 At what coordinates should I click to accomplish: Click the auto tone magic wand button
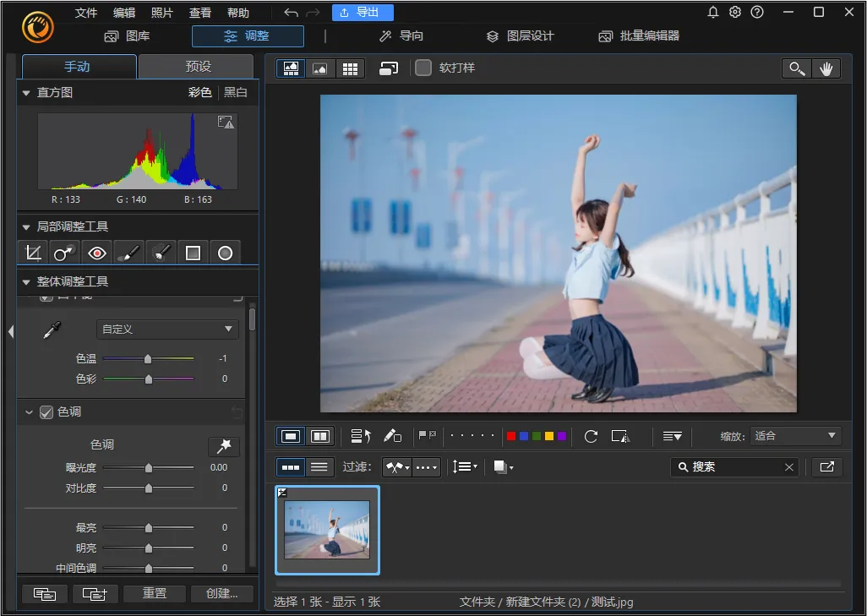pos(224,446)
